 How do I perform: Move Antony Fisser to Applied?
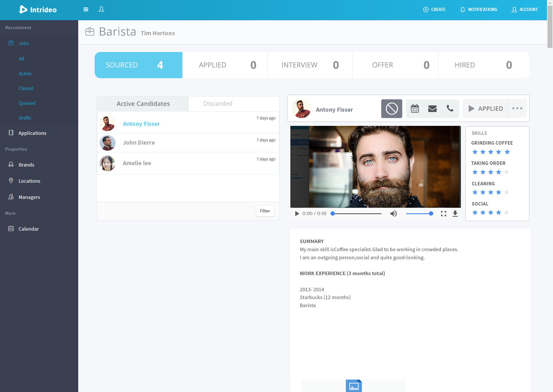[485, 109]
